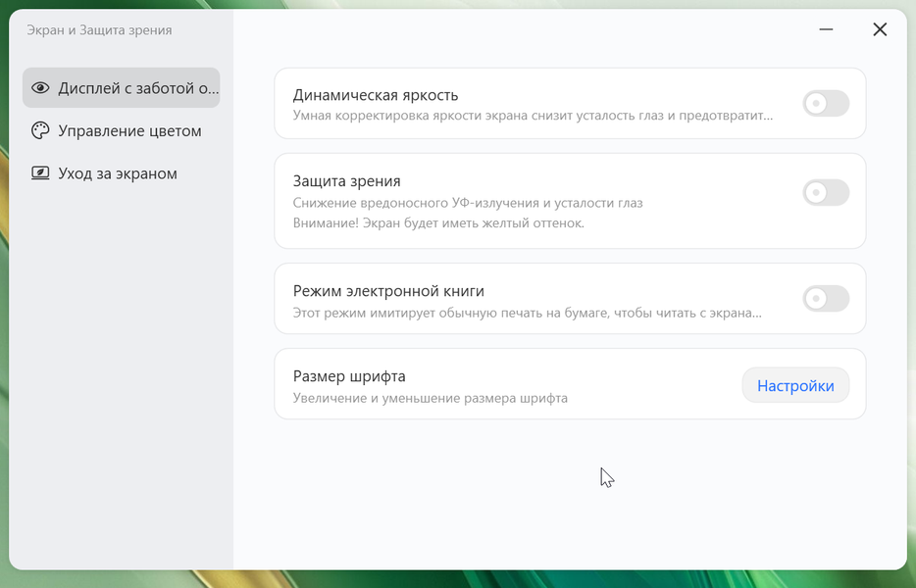Viewport: 916px width, 588px height.
Task: Enable the Динамическая яркость switch
Action: [x=826, y=103]
